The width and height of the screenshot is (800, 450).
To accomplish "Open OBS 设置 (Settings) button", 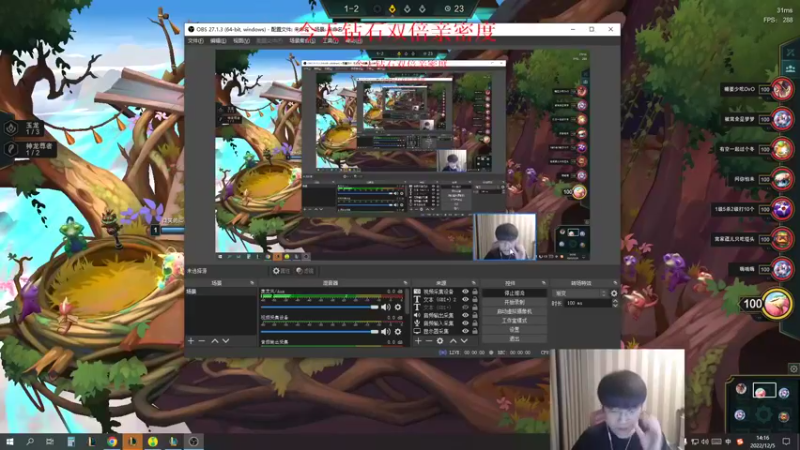I will click(514, 330).
